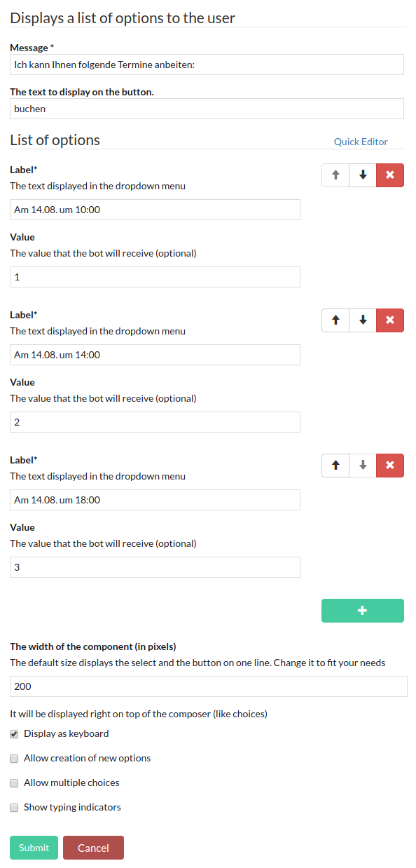This screenshot has width=416, height=868.
Task: Open the Quick Editor
Action: [x=360, y=141]
